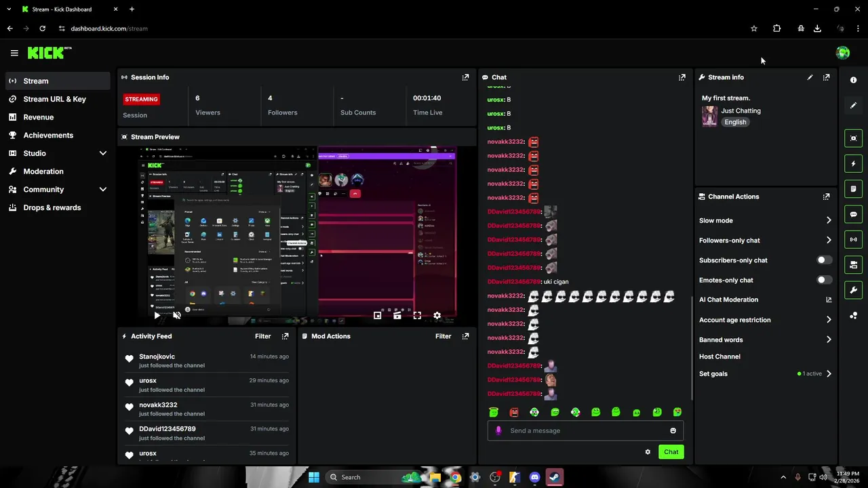The width and height of the screenshot is (868, 488).
Task: Click Just Chatting category thumbnail
Action: [709, 117]
